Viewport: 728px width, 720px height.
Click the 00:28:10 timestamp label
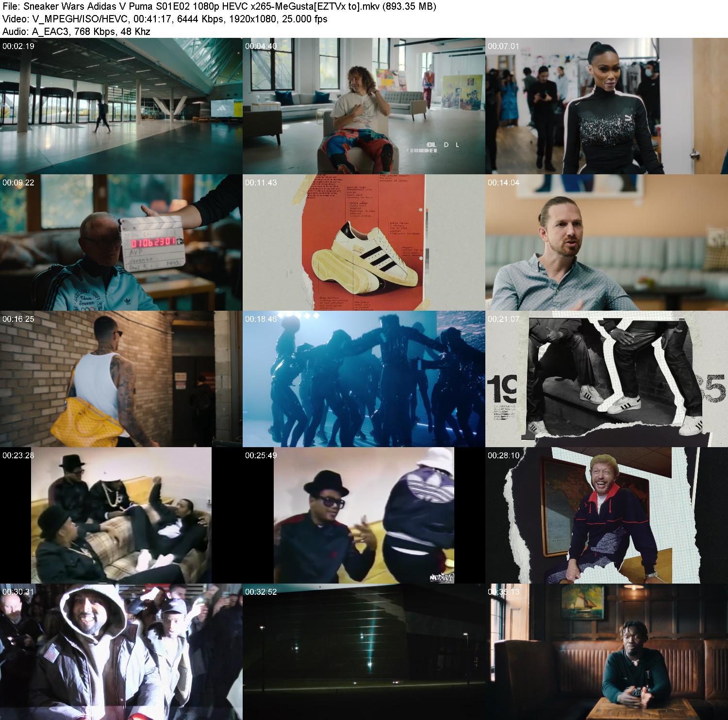[503, 455]
